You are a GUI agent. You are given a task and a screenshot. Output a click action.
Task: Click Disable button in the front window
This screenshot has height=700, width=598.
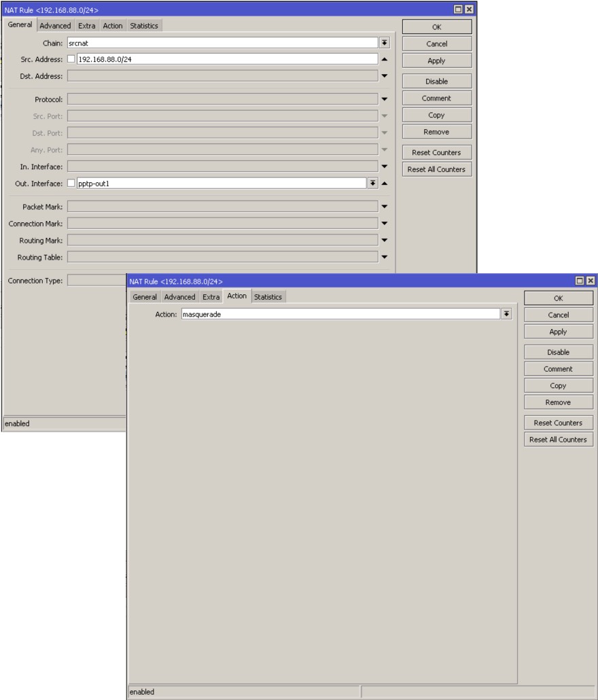[558, 353]
